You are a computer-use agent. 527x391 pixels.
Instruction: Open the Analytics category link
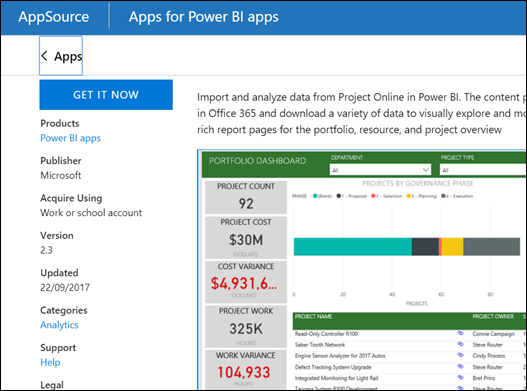coord(59,325)
